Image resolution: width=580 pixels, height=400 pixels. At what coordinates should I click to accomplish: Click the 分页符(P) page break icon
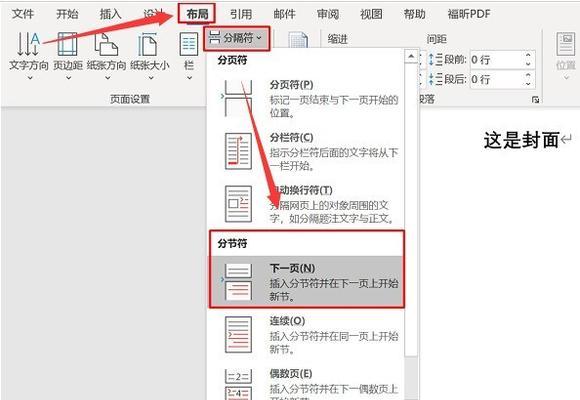[x=238, y=99]
